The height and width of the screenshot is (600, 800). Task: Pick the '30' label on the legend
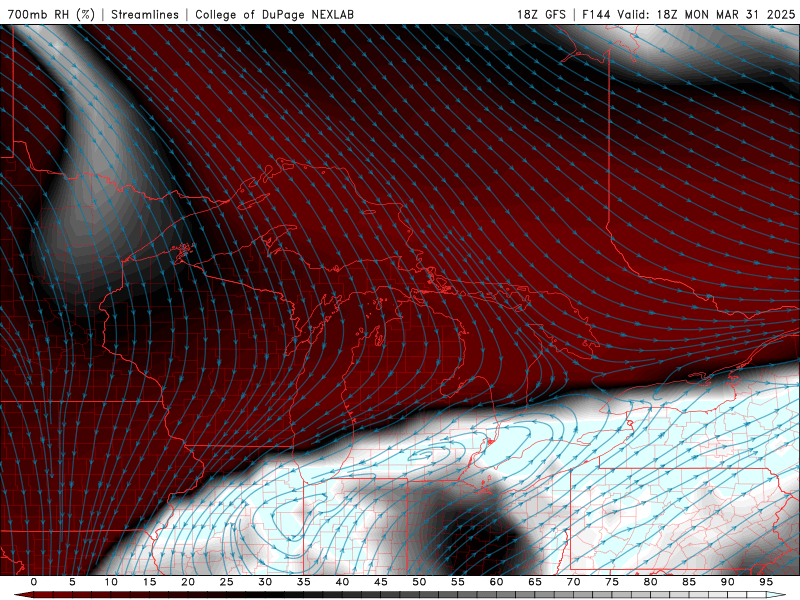click(x=265, y=582)
